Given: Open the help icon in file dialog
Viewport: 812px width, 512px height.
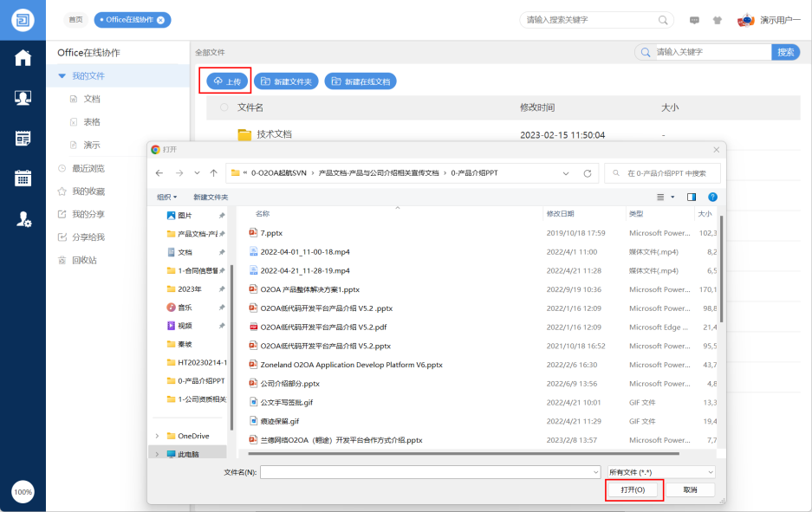Looking at the screenshot, I should point(712,198).
